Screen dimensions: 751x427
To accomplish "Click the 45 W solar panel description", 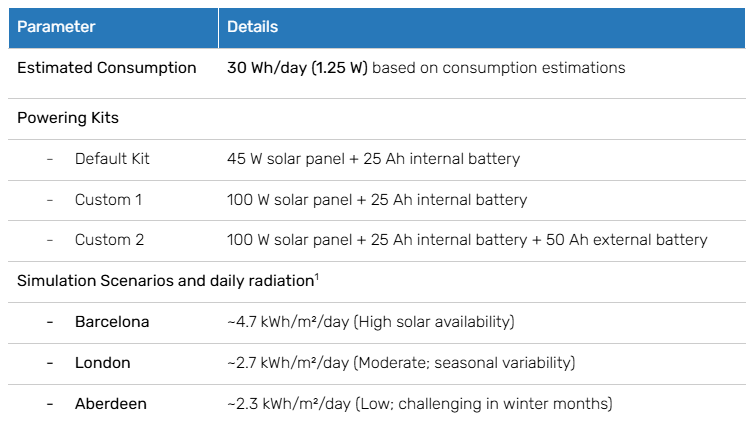I will click(373, 158).
